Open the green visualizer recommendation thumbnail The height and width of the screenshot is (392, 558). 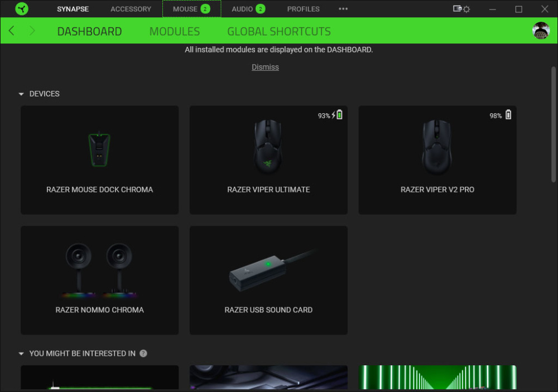coord(437,377)
